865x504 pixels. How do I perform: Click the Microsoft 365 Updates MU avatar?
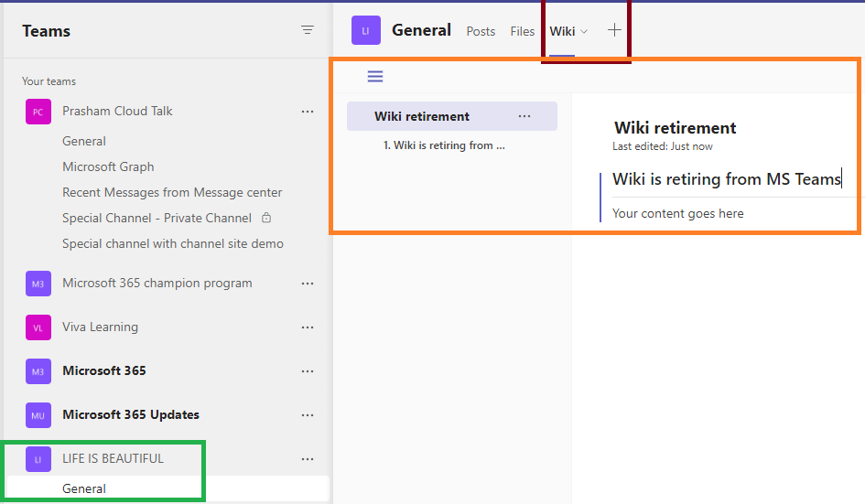[x=38, y=415]
